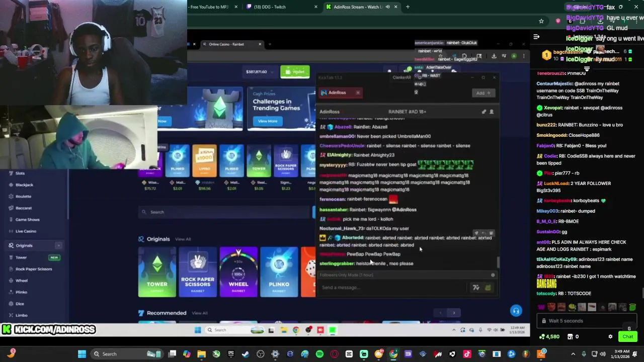
Task: Mute the AdinRoss Stream tab audio
Action: click(x=387, y=7)
